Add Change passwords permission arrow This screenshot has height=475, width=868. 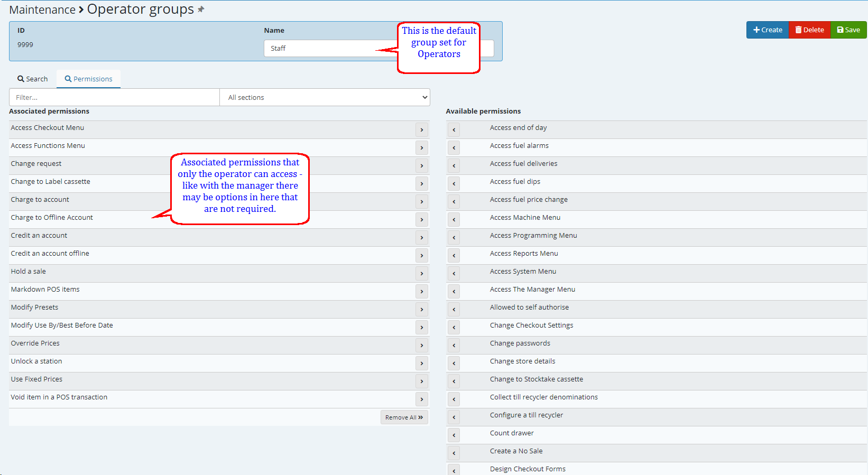click(454, 346)
